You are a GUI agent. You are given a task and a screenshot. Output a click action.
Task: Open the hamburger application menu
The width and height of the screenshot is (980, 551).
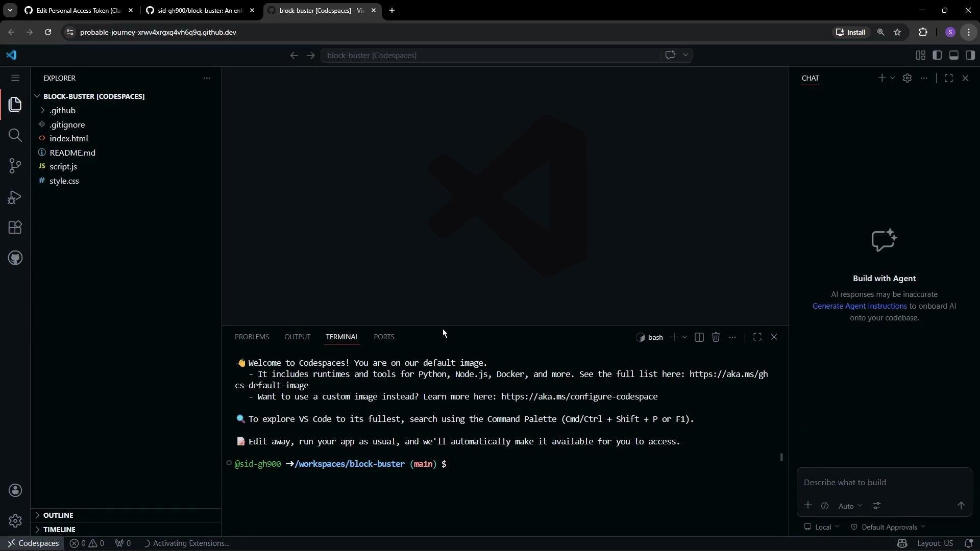[x=15, y=78]
